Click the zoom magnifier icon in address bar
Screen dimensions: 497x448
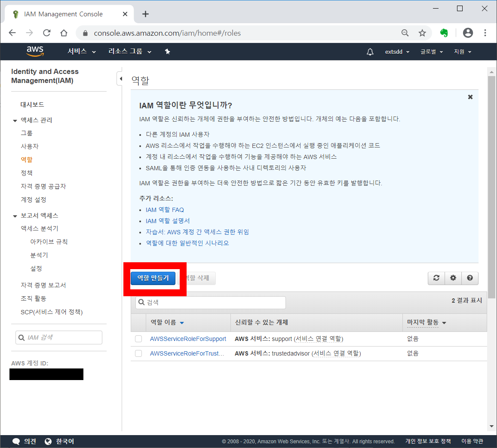pos(405,33)
